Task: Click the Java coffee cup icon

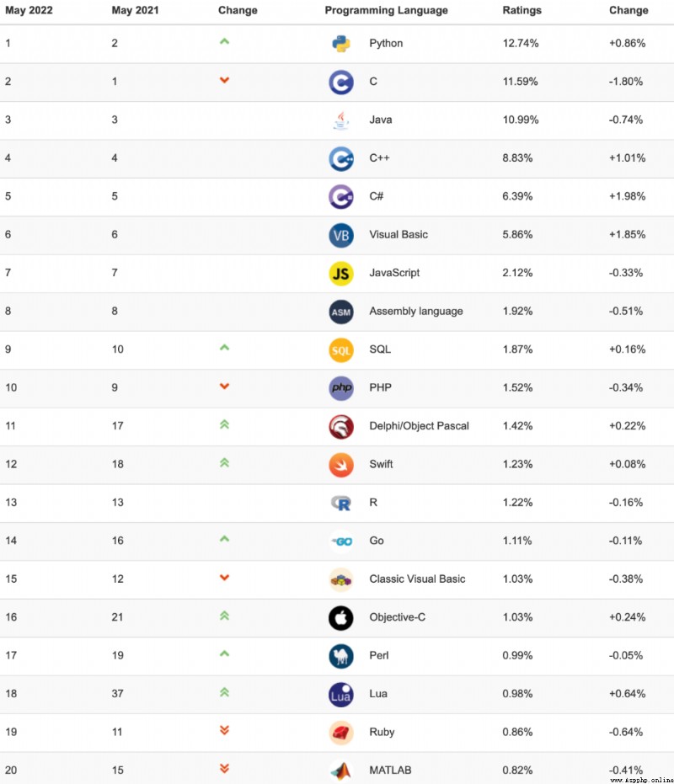Action: (x=341, y=120)
